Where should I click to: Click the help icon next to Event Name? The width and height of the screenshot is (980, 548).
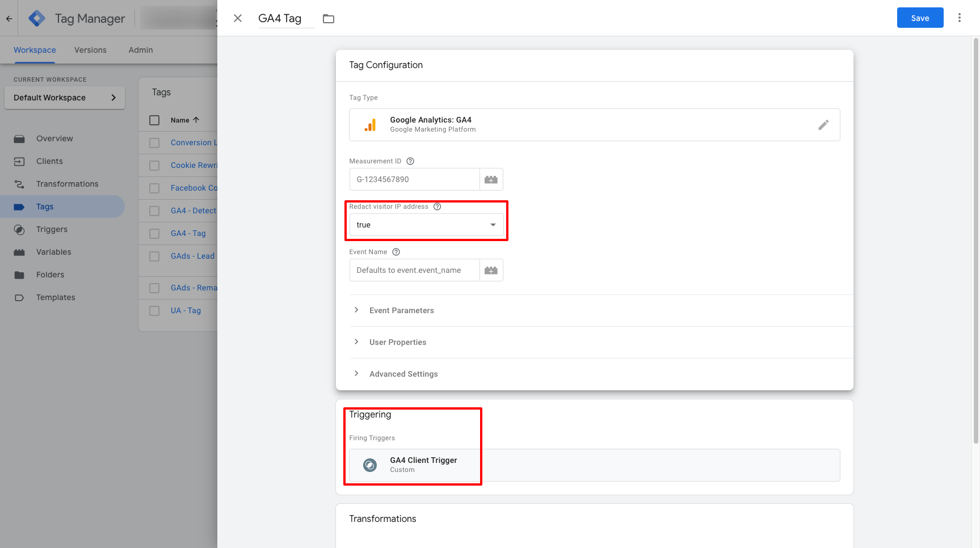[396, 251]
